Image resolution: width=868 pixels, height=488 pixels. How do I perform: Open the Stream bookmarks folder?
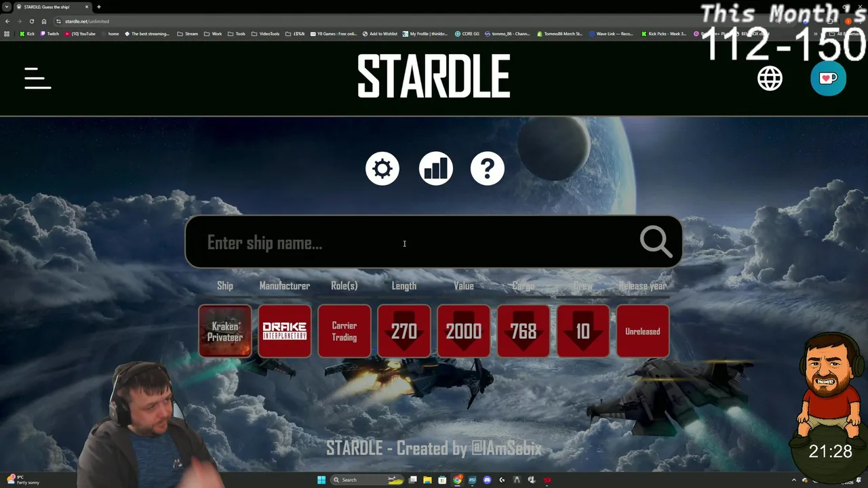pyautogui.click(x=188, y=33)
